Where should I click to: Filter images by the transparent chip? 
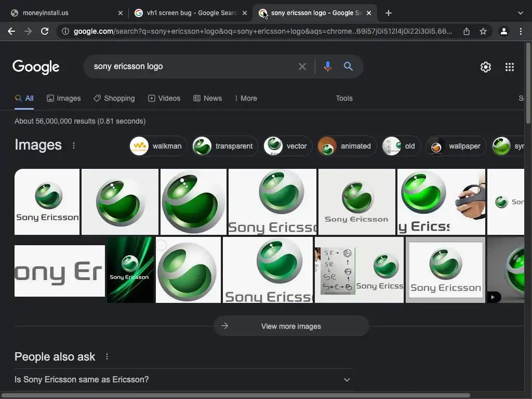[x=225, y=146]
